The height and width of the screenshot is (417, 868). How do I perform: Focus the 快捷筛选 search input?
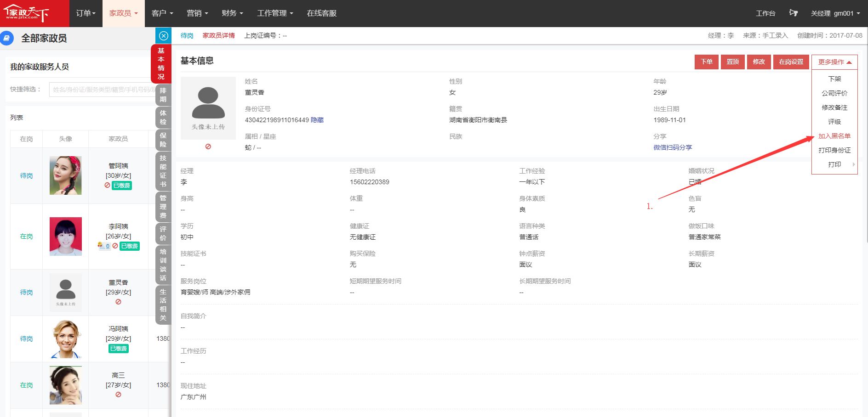[103, 90]
